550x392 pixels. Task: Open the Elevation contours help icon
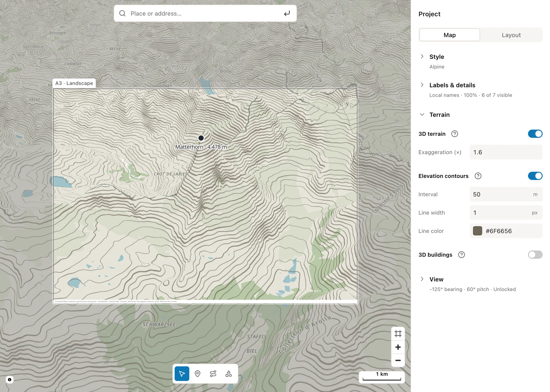coord(478,176)
